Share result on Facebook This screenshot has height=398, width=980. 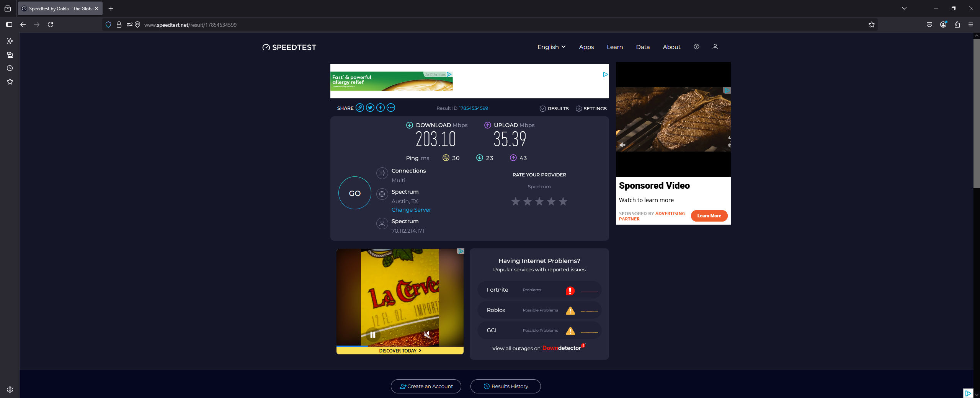380,108
